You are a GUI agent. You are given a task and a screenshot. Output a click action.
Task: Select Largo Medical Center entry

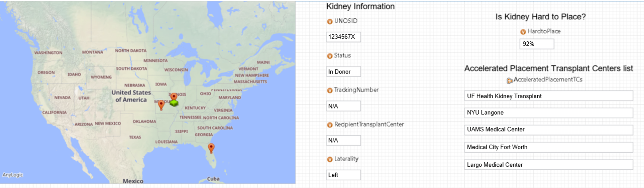548,165
